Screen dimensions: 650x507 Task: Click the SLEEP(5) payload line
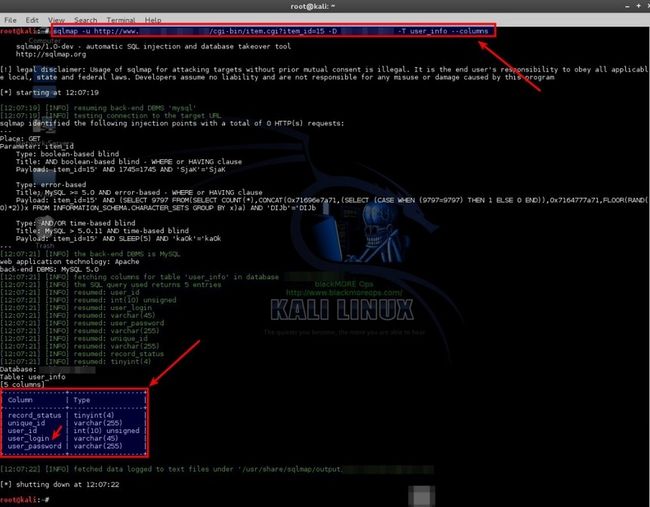point(119,238)
